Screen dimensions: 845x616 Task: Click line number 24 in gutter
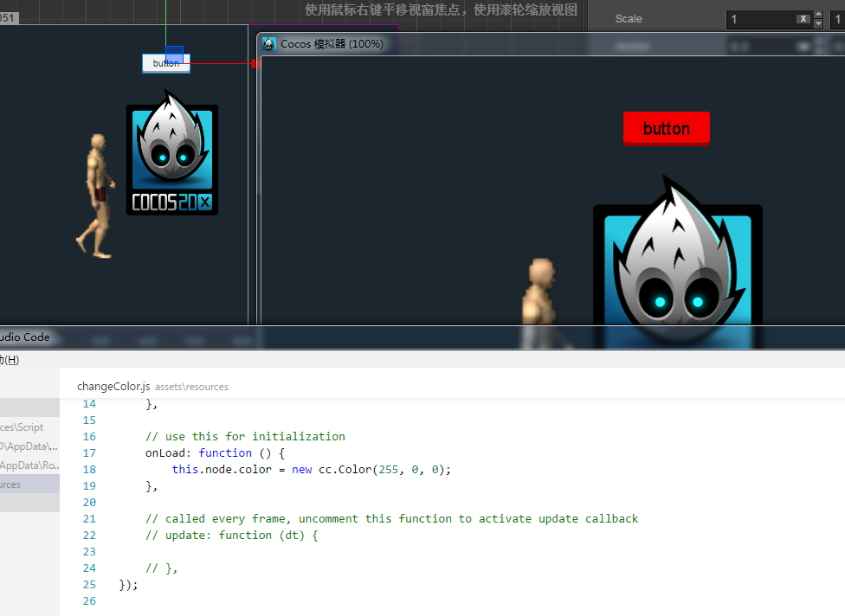(89, 568)
